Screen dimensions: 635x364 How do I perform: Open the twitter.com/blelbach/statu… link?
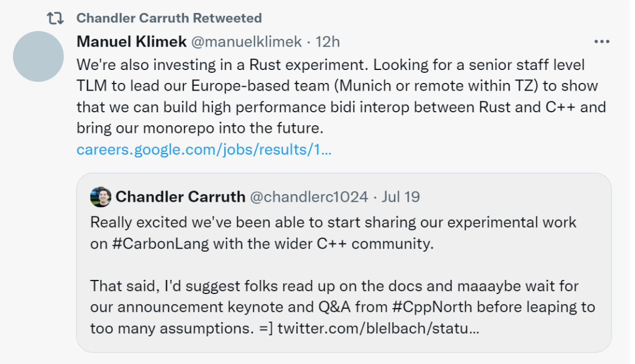pyautogui.click(x=378, y=328)
